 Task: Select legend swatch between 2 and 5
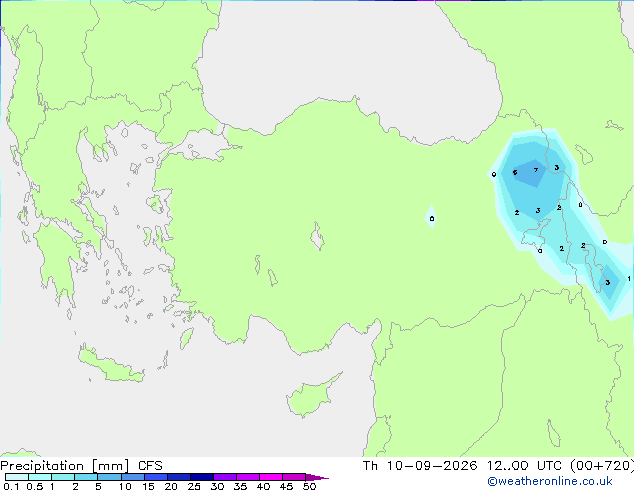(86, 477)
